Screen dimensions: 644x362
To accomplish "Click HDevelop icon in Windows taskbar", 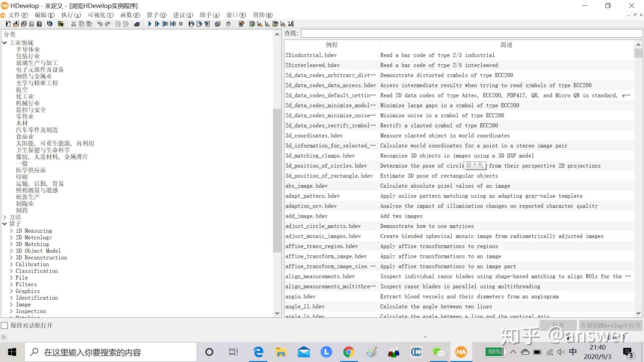I will [461, 352].
